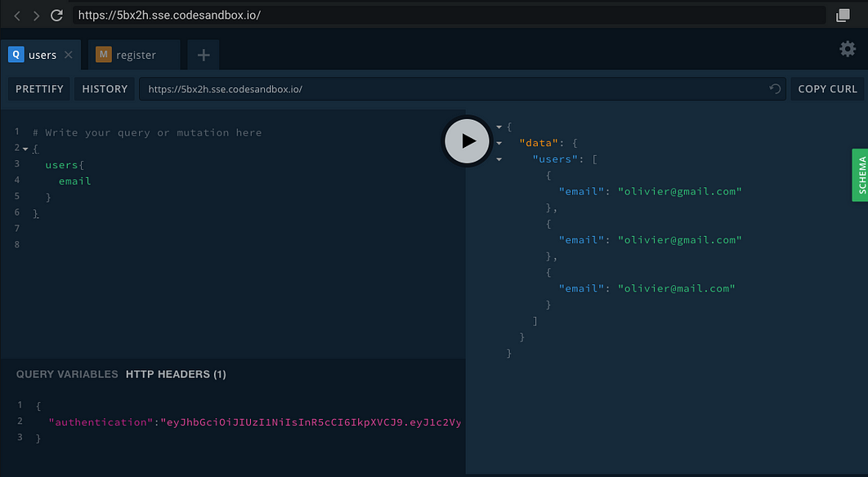This screenshot has width=868, height=477.
Task: Go back with the browser back arrow
Action: [x=17, y=16]
